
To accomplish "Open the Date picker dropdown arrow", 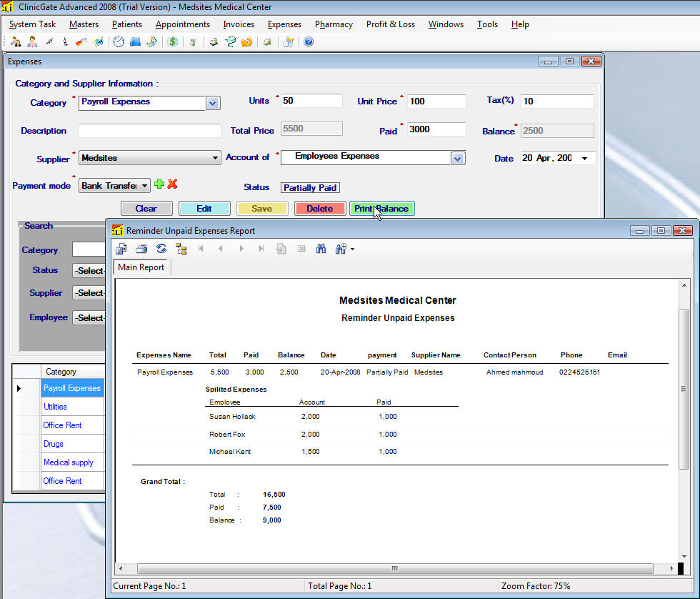I will pos(584,159).
